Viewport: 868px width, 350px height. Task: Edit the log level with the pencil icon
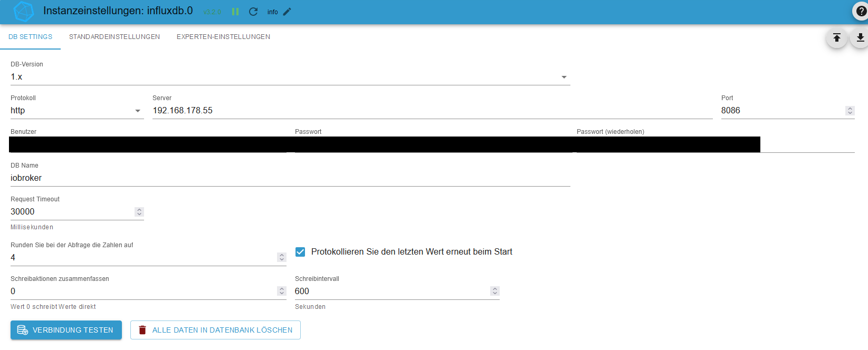click(287, 12)
